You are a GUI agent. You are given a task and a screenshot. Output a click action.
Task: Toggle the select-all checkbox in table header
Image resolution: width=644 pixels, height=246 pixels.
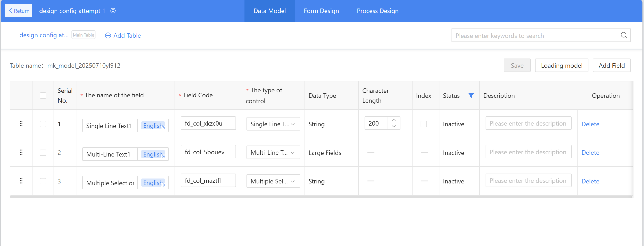pyautogui.click(x=43, y=95)
